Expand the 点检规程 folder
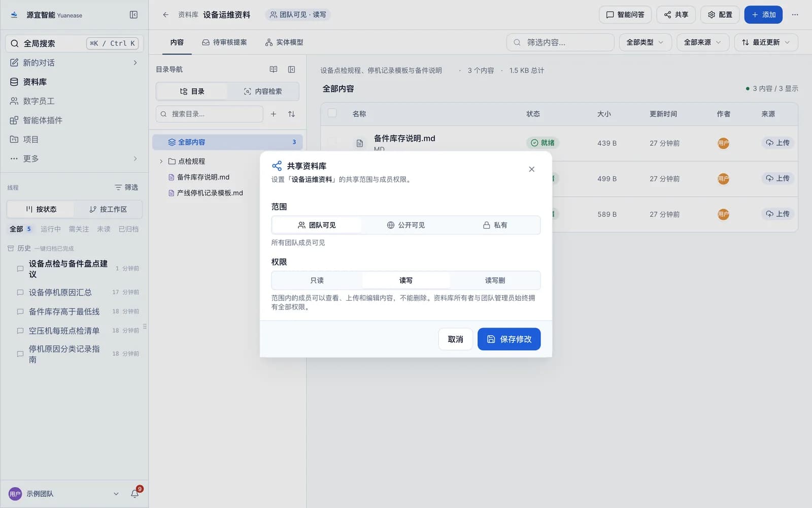812x508 pixels. [161, 162]
